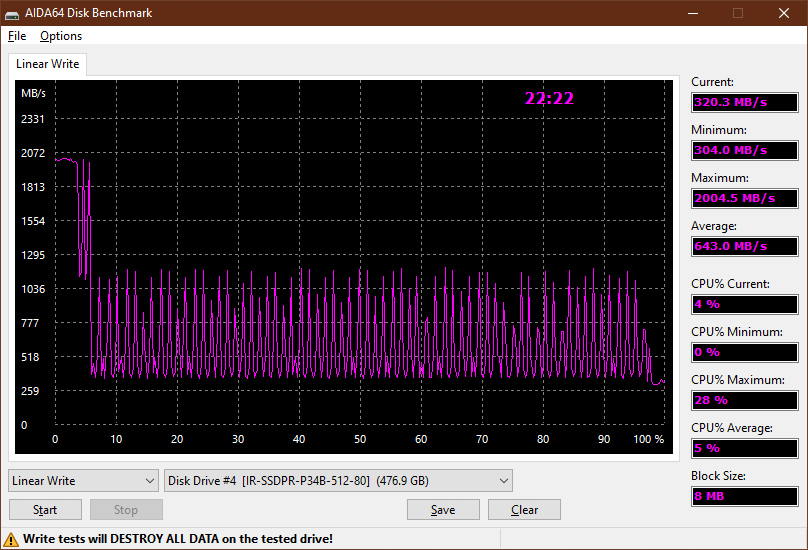The height and width of the screenshot is (550, 808).
Task: Click the elapsed time 22:22 on graph
Action: click(x=549, y=98)
